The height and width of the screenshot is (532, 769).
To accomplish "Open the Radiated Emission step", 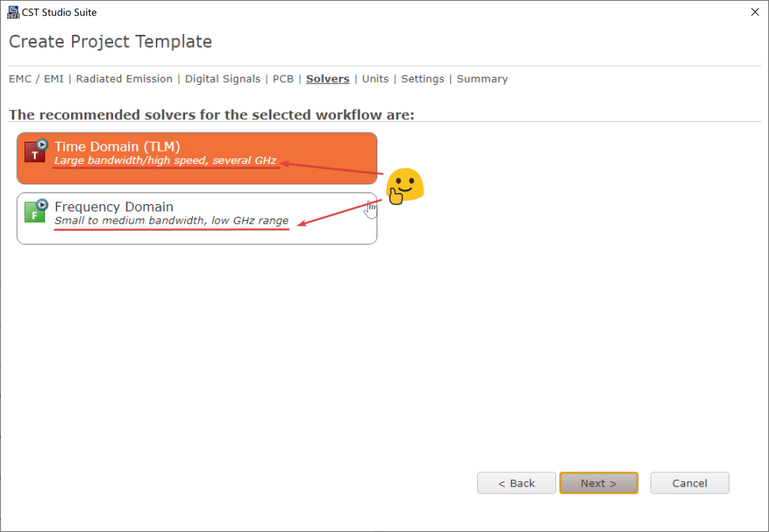I will point(124,79).
